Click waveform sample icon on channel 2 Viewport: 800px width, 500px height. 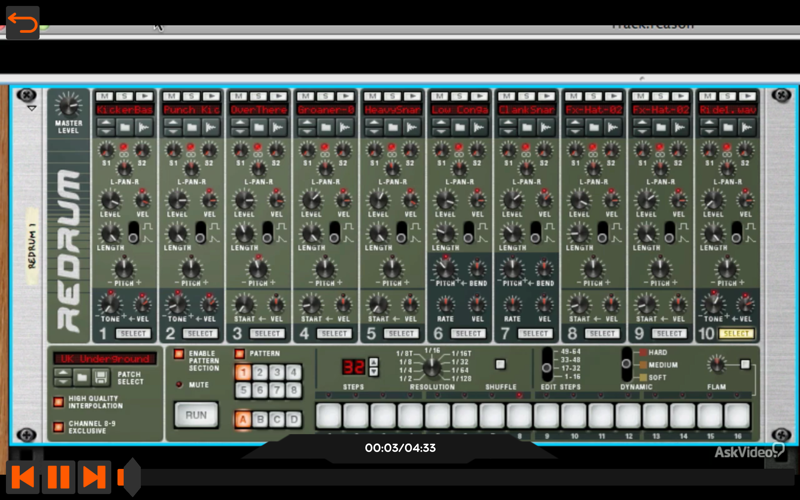[x=211, y=127]
